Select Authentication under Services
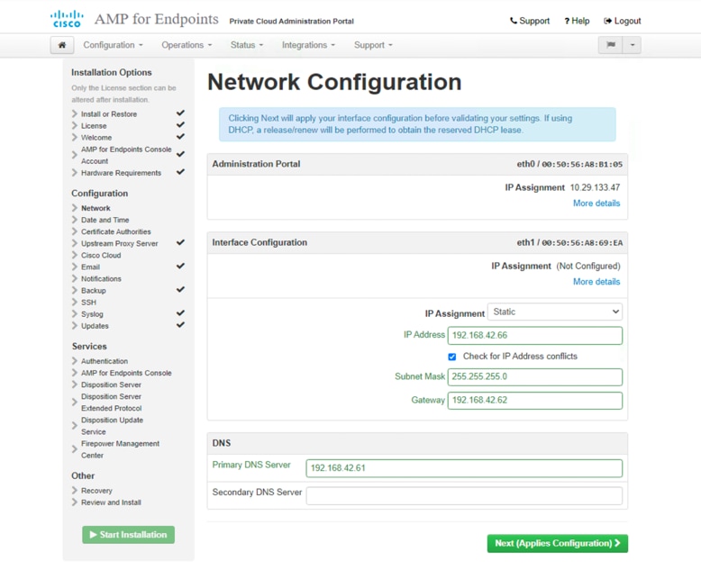Image resolution: width=701 pixels, height=588 pixels. [105, 361]
